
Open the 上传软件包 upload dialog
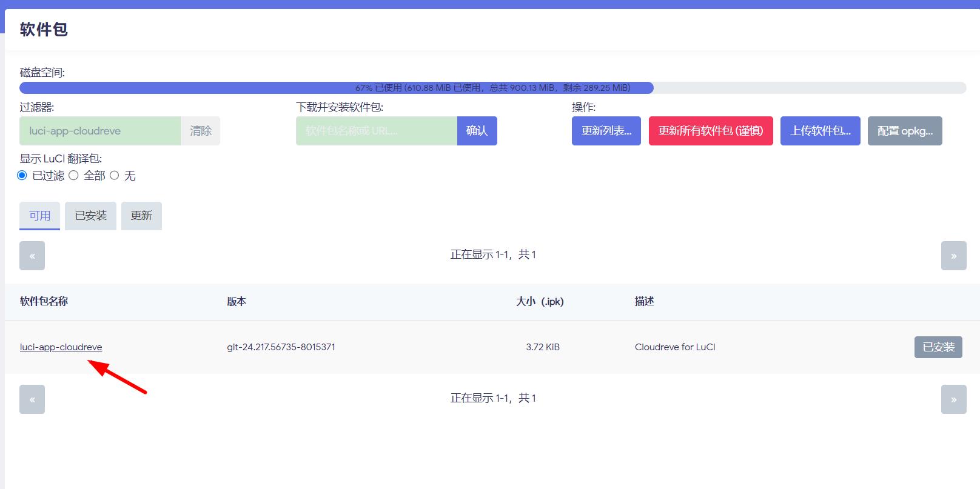click(x=821, y=131)
